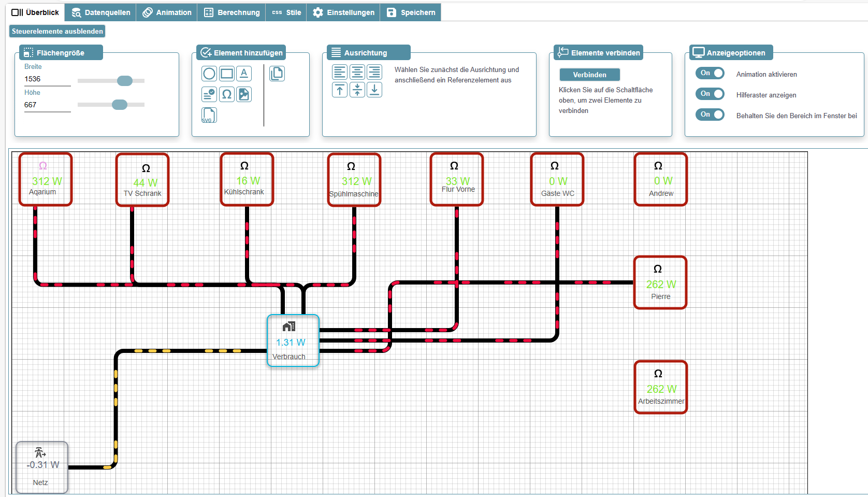
Task: Toggle 'Behalten Sie den Bereich im Fenster' switch
Action: click(x=710, y=115)
